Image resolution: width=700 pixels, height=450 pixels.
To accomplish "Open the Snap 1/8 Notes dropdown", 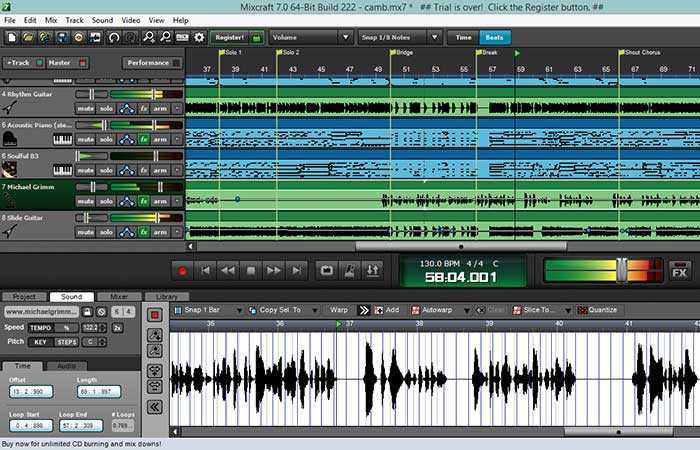I will click(x=399, y=38).
